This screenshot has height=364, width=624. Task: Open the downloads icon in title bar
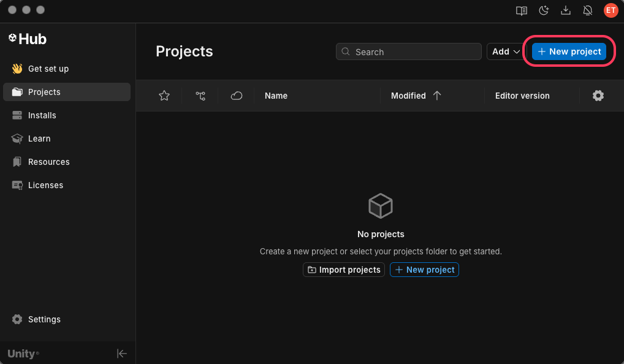pos(566,10)
